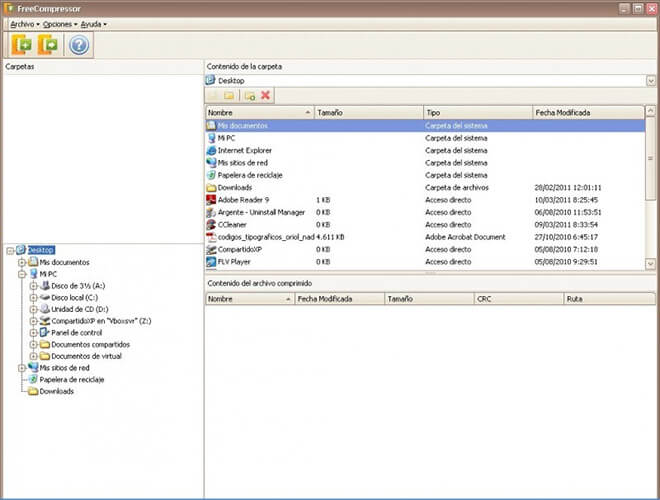Viewport: 660px width, 500px height.
Task: Expand Panel de control tree node
Action: click(34, 333)
